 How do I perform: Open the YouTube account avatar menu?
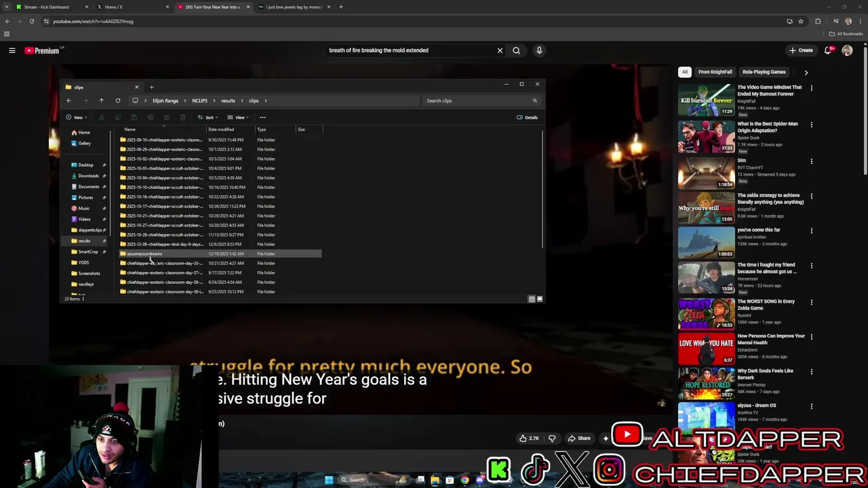[x=847, y=50]
